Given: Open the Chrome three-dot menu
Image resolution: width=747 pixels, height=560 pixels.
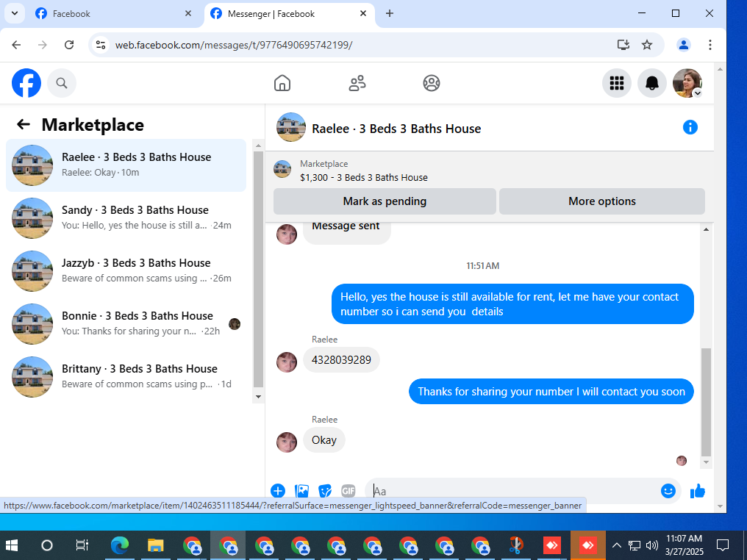Looking at the screenshot, I should tap(710, 45).
